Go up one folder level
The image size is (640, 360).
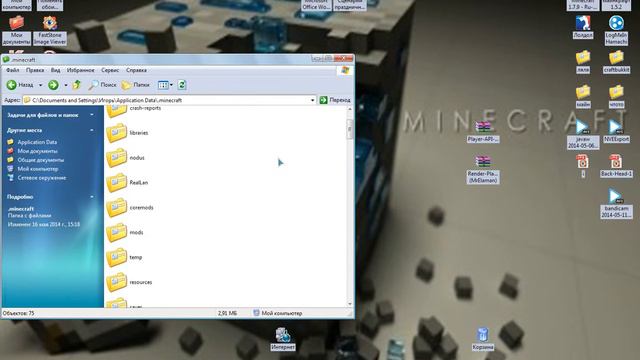[77, 85]
